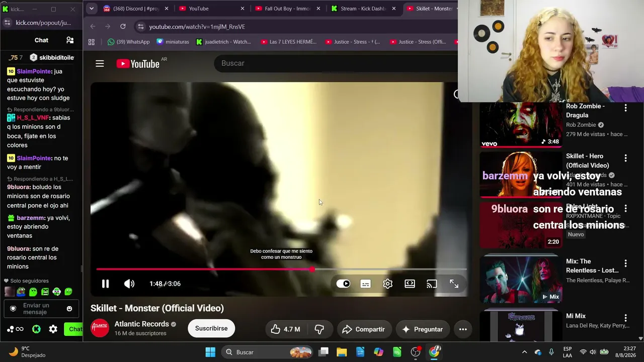Enter fullscreen on the video player
Image resolution: width=644 pixels, height=362 pixels.
coord(454,284)
